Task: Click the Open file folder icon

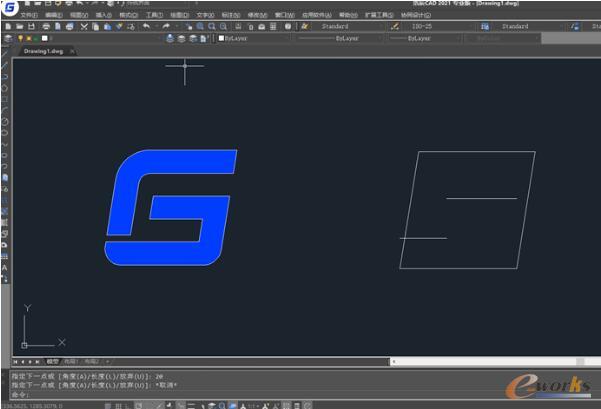Action: tap(20, 26)
